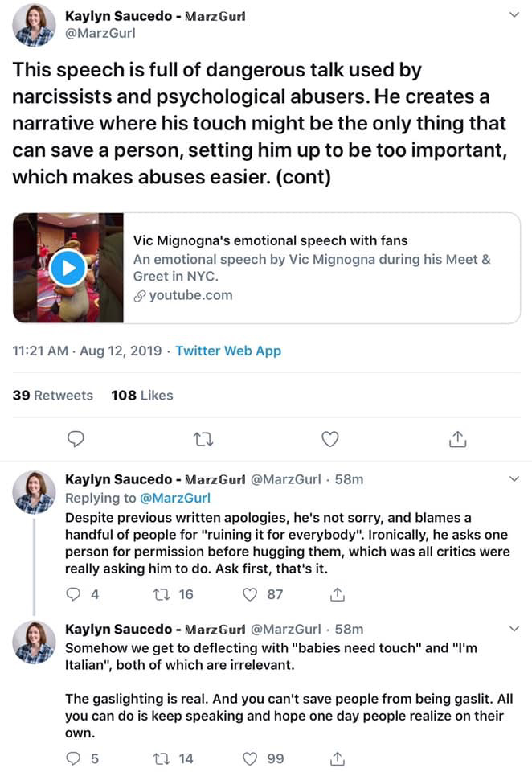Reply to the main tweet
The height and width of the screenshot is (772, 532).
coord(76,439)
